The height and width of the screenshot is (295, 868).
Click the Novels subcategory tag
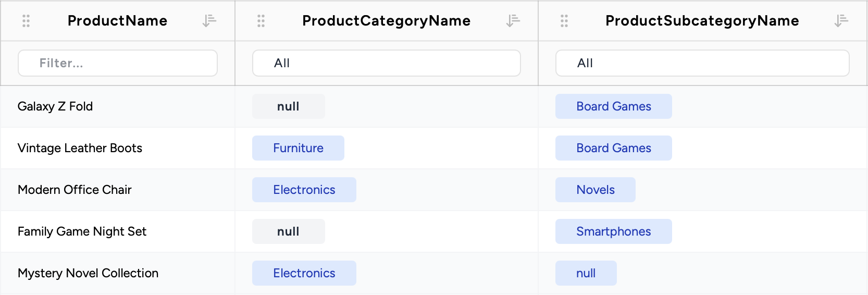pyautogui.click(x=595, y=190)
